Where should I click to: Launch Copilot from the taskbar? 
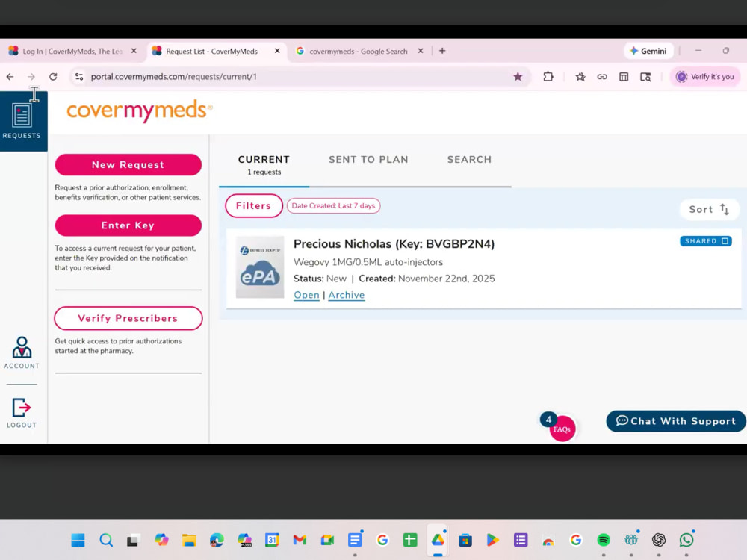(161, 540)
